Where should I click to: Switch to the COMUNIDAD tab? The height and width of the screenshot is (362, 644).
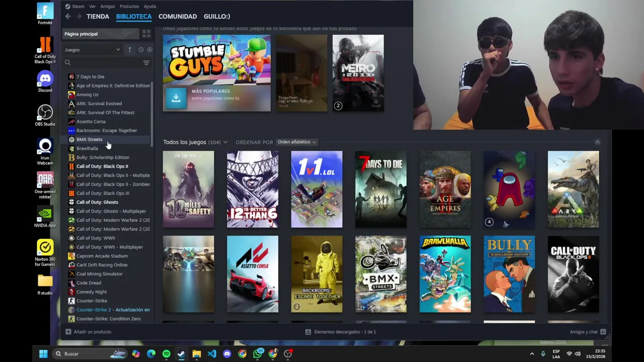(178, 17)
